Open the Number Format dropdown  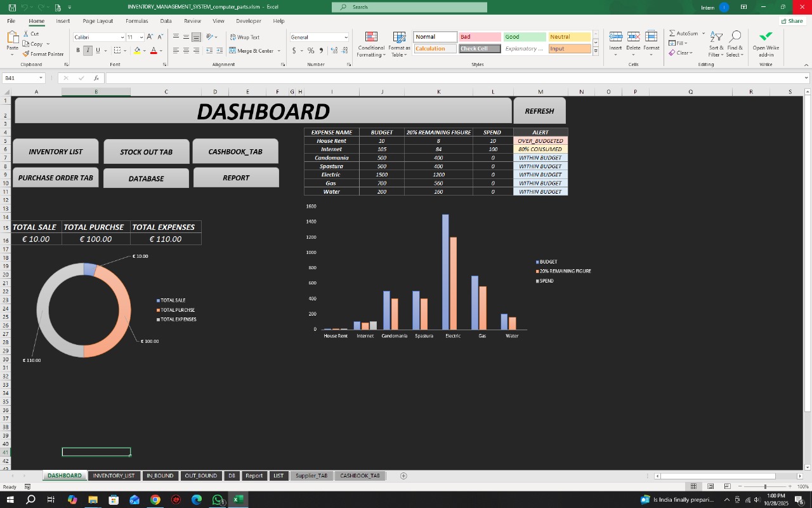click(347, 37)
